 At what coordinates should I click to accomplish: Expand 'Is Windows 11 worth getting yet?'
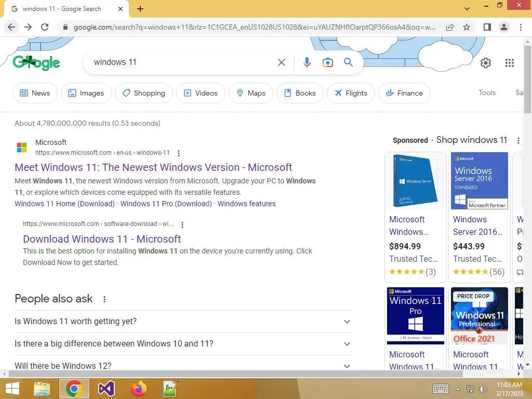[183, 321]
